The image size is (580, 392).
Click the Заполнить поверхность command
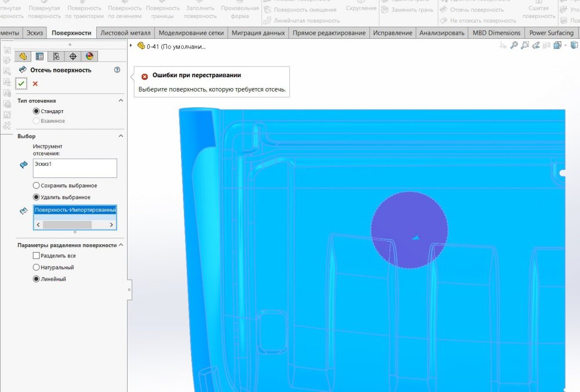pos(200,12)
